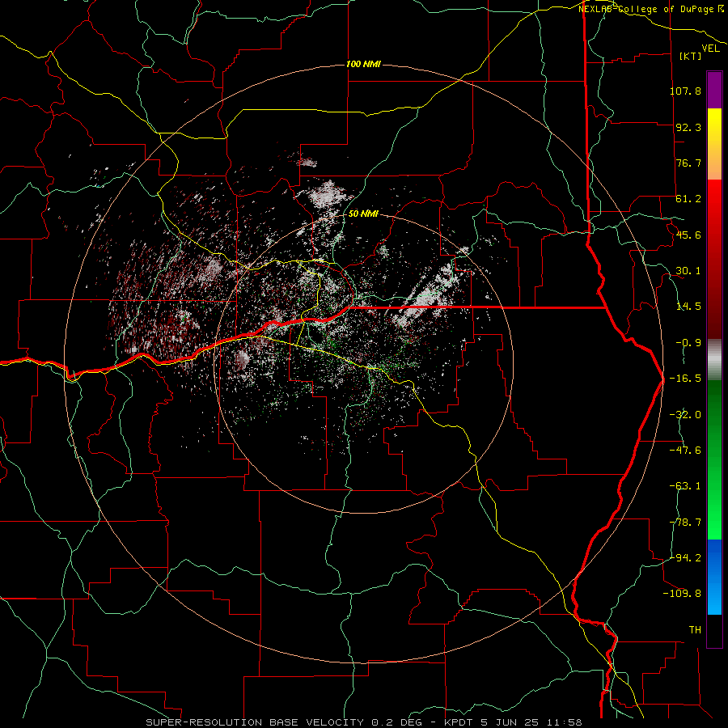Click the 92.3 velocity scale value
The width and height of the screenshot is (728, 728).
[688, 127]
